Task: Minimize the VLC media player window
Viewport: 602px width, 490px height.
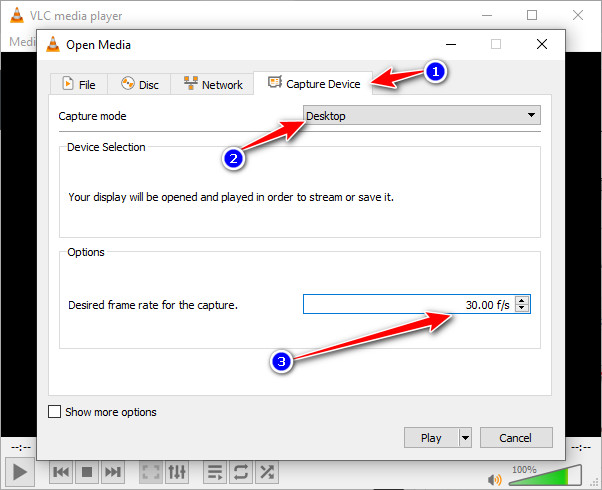Action: [487, 15]
